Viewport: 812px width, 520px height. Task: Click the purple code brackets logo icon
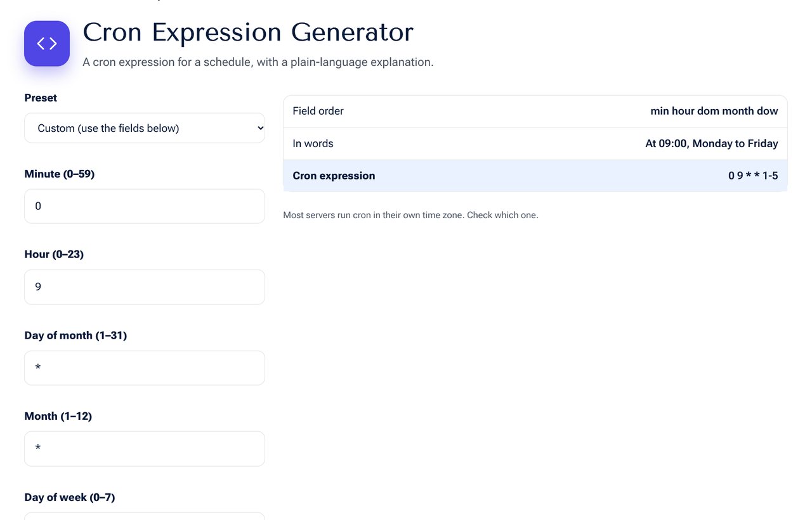pyautogui.click(x=47, y=44)
